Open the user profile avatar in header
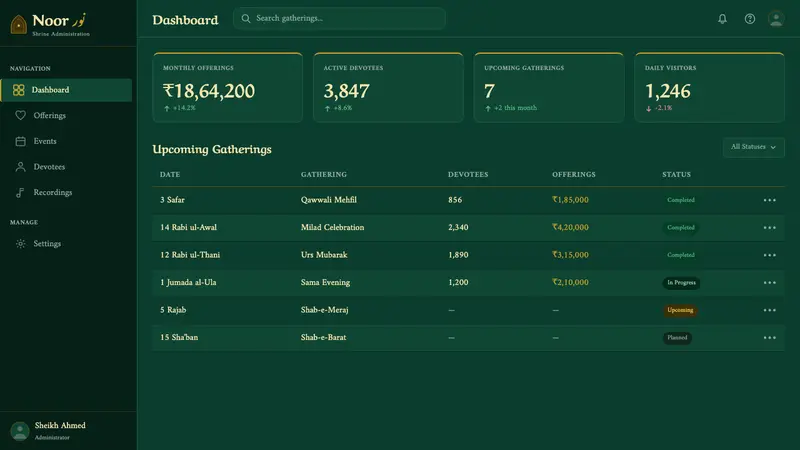The height and width of the screenshot is (450, 800). (x=776, y=19)
